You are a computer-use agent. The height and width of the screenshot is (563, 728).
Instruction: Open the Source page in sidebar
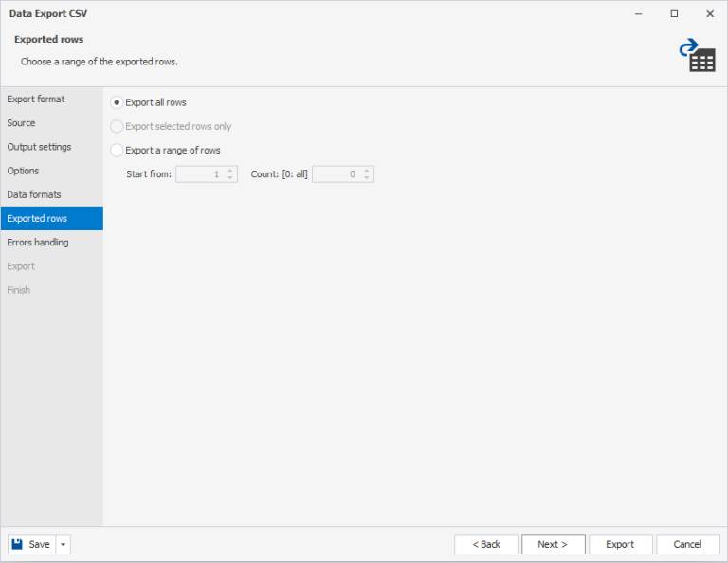point(22,123)
